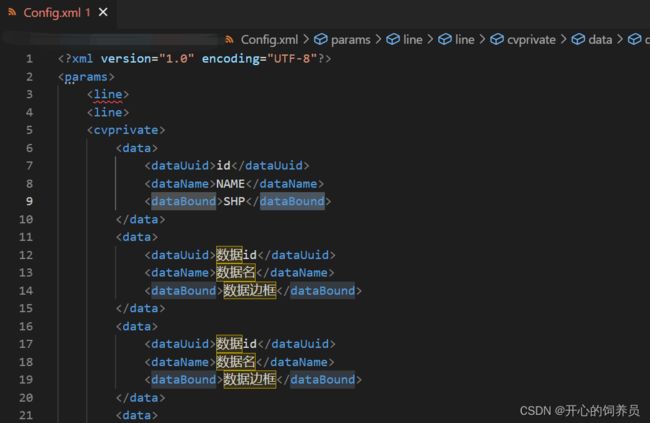650x423 pixels.
Task: Click the cube icon beside cvprivate breadcrumb
Action: coord(497,39)
